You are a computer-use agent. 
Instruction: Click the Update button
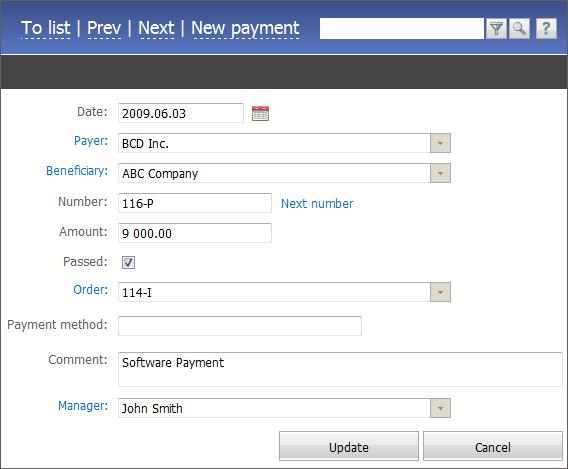click(348, 446)
